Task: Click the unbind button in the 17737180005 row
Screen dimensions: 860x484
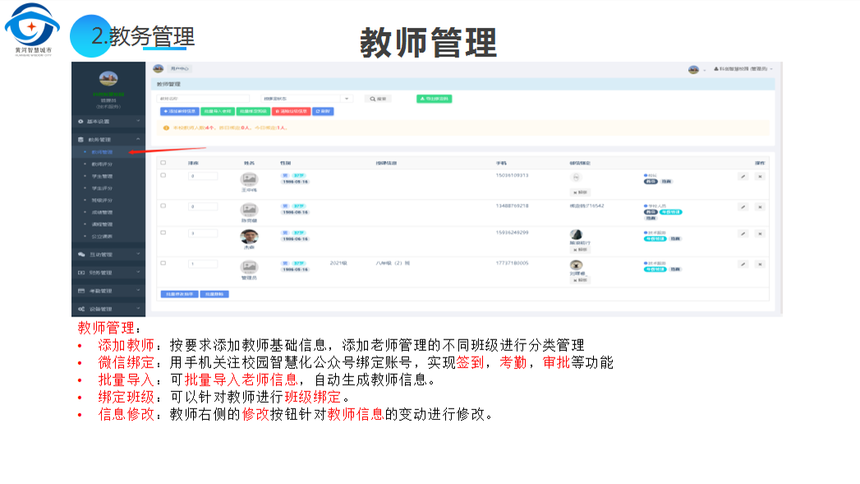Action: pos(580,280)
